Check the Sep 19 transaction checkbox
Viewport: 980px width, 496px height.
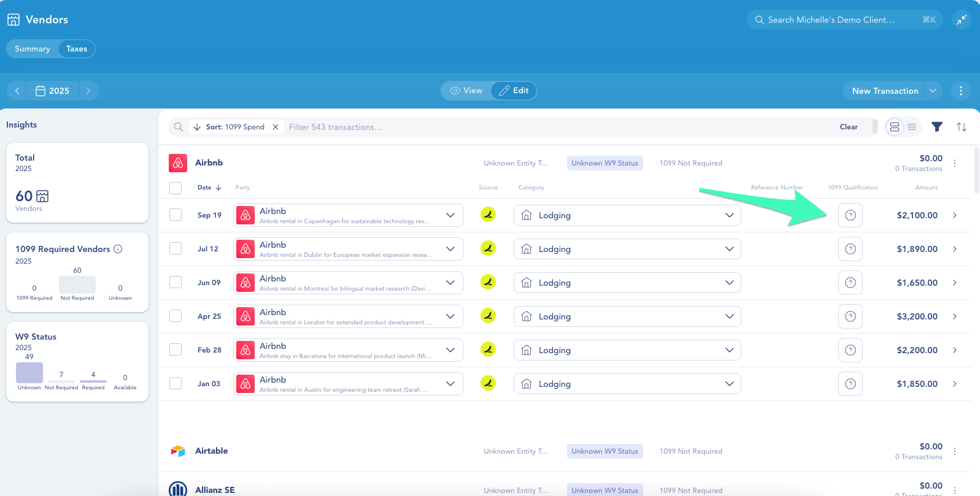pos(176,215)
